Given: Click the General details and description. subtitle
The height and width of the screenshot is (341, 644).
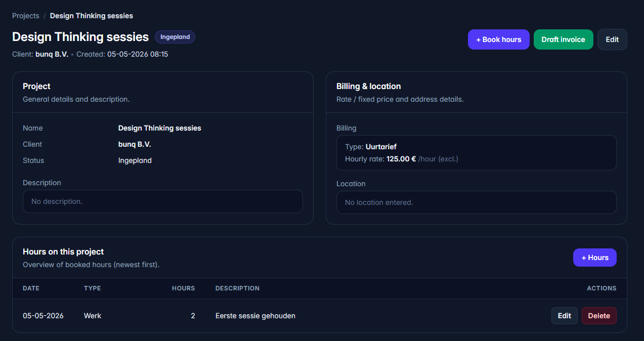Looking at the screenshot, I should coord(76,99).
